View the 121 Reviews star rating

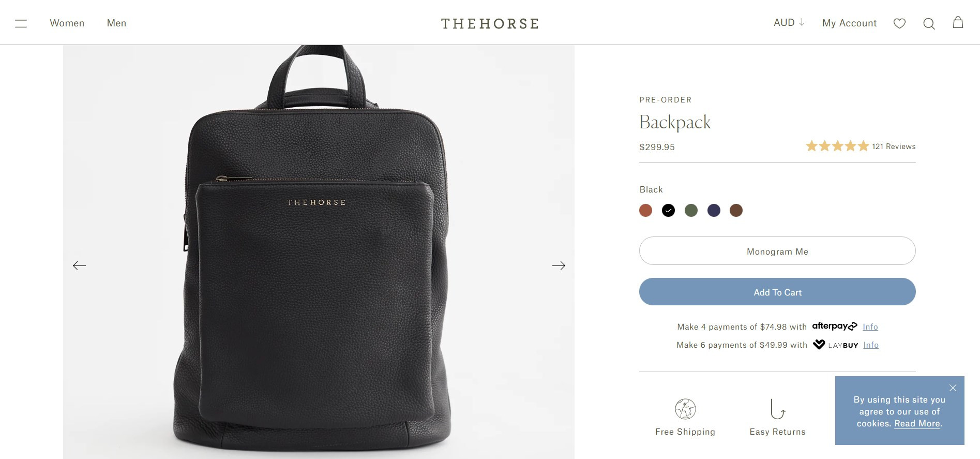point(861,146)
